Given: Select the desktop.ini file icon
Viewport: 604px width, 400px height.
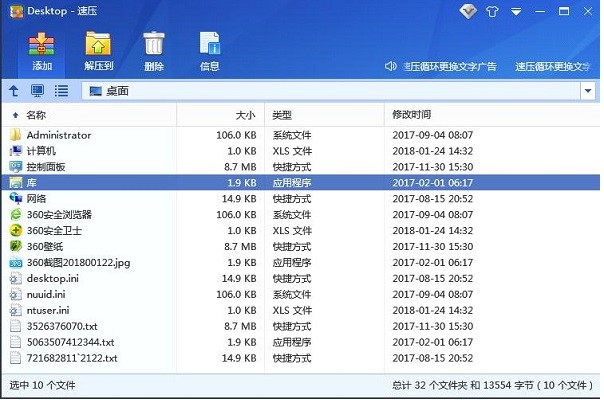Looking at the screenshot, I should [x=15, y=278].
